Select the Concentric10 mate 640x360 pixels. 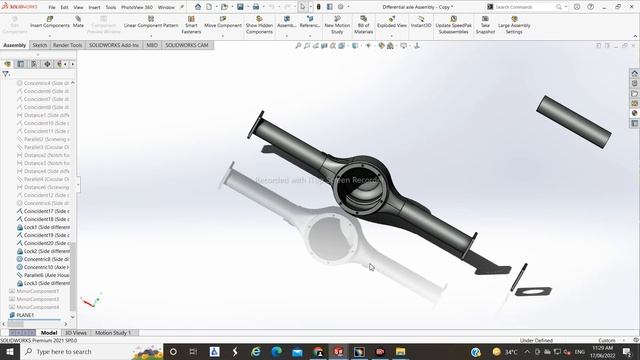(x=43, y=267)
